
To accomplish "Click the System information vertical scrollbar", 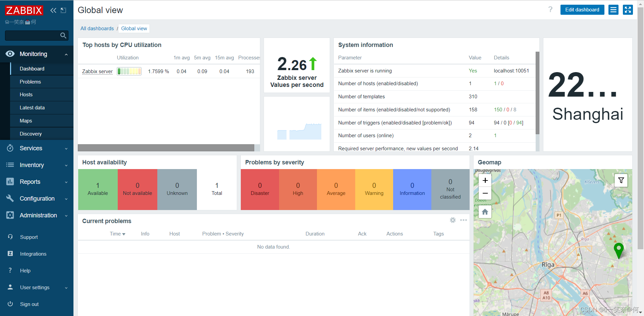I will pos(537,93).
